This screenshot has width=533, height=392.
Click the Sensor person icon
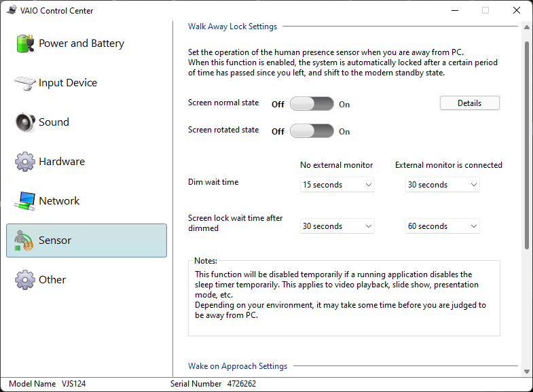[24, 240]
